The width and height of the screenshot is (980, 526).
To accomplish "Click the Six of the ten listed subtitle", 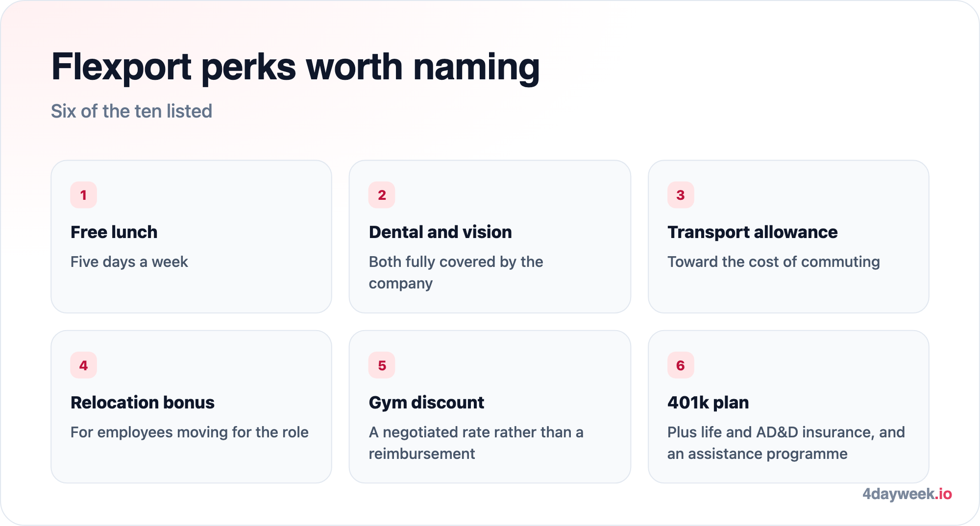I will tap(132, 111).
